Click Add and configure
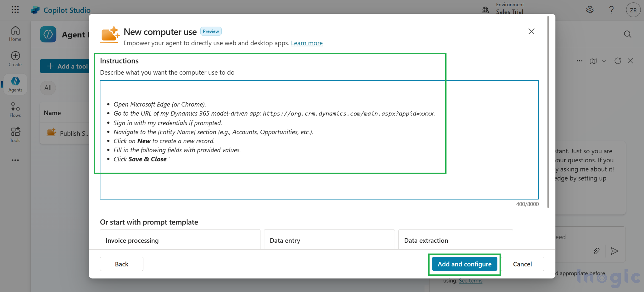 click(x=464, y=264)
